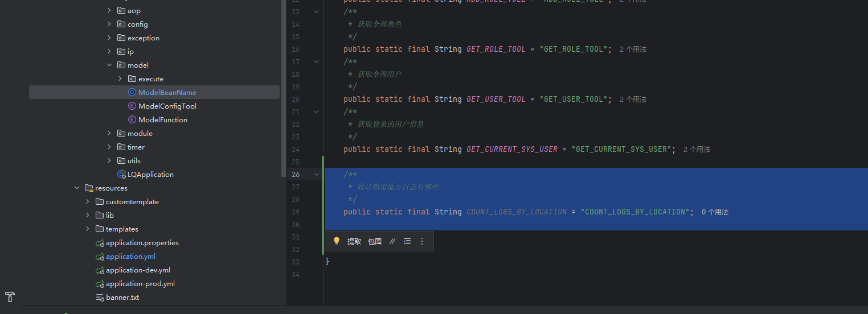The image size is (868, 314).
Task: Fold the comment block at line 21
Action: (317, 112)
